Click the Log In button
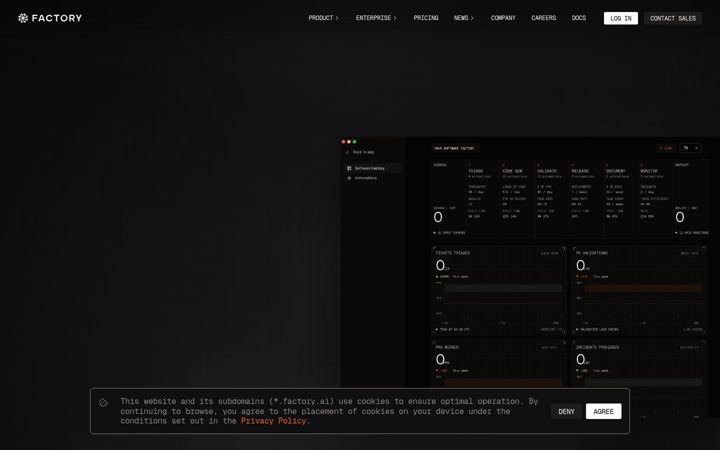 (x=621, y=18)
